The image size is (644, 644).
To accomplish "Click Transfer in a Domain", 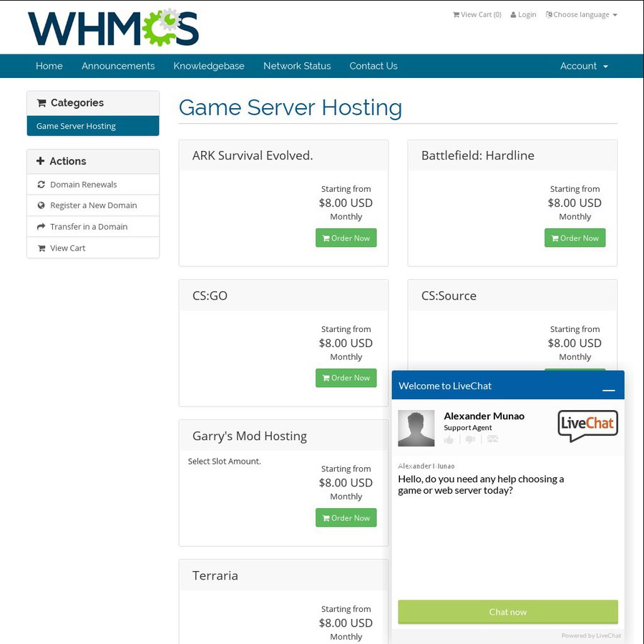I will 93,227.
